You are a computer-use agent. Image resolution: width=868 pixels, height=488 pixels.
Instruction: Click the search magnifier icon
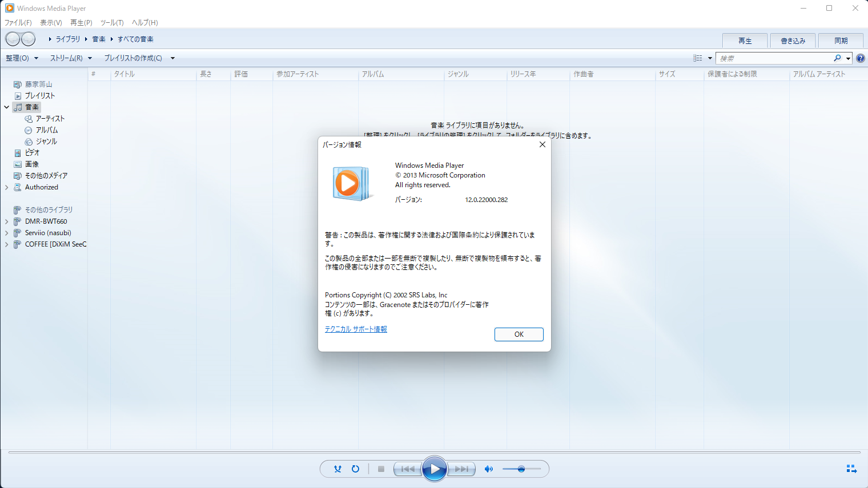[837, 58]
